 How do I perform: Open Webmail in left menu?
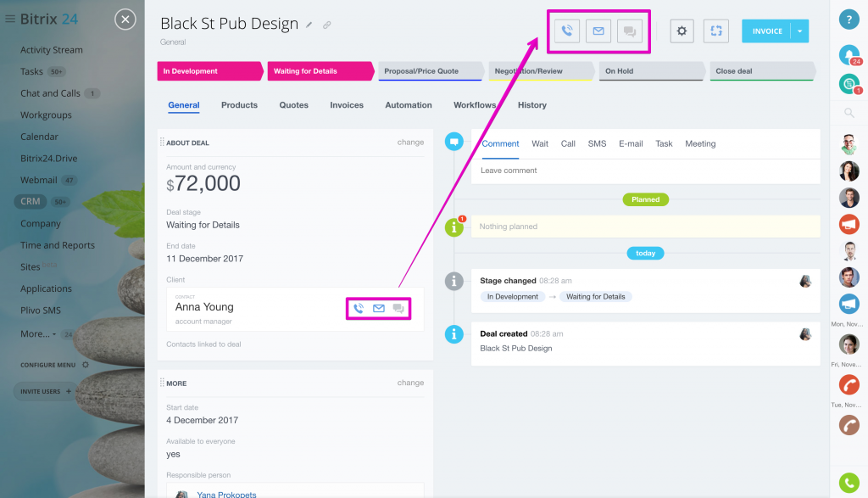[x=39, y=180]
